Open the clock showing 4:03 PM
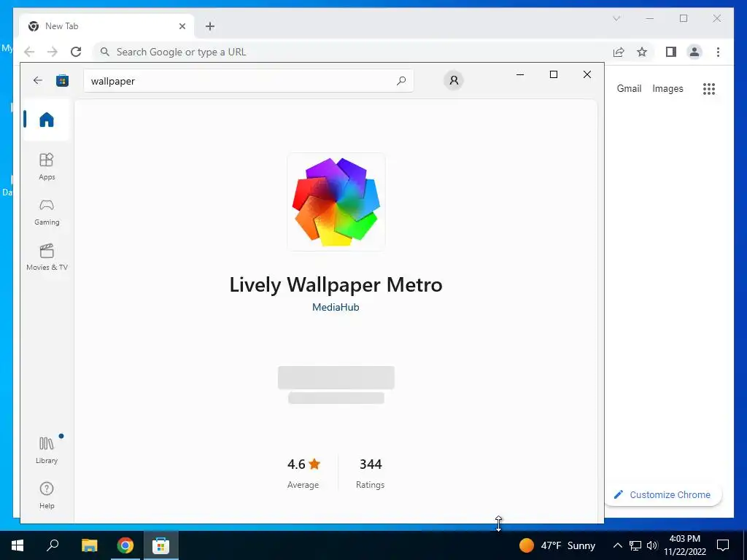 pos(685,545)
